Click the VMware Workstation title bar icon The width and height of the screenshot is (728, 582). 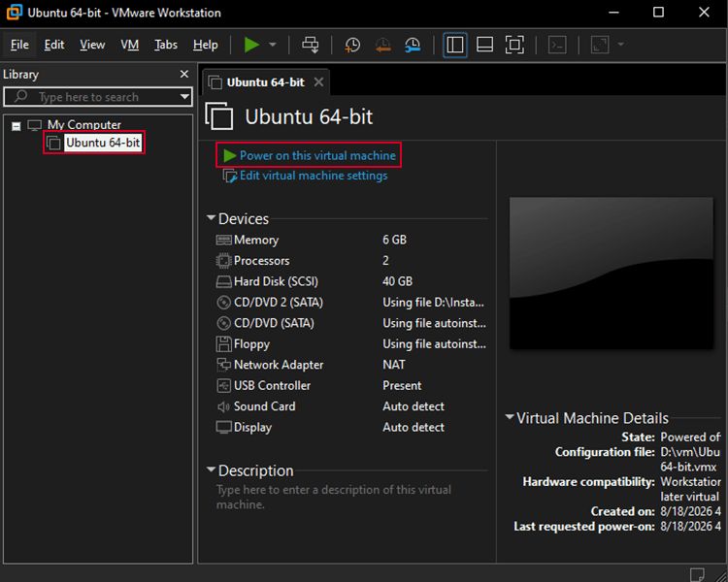coord(15,13)
